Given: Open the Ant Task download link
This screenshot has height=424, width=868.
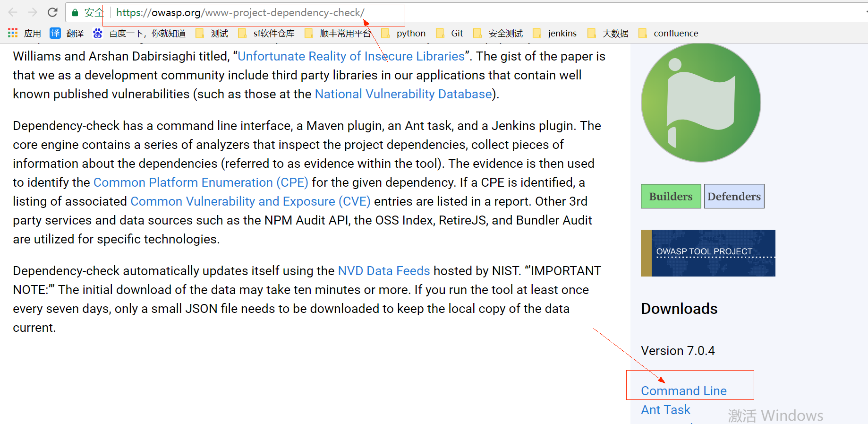Looking at the screenshot, I should point(665,410).
